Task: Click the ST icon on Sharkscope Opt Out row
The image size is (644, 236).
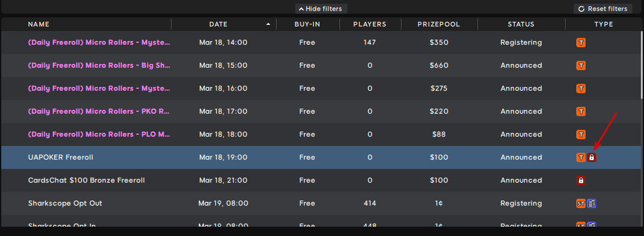Action: 581,203
